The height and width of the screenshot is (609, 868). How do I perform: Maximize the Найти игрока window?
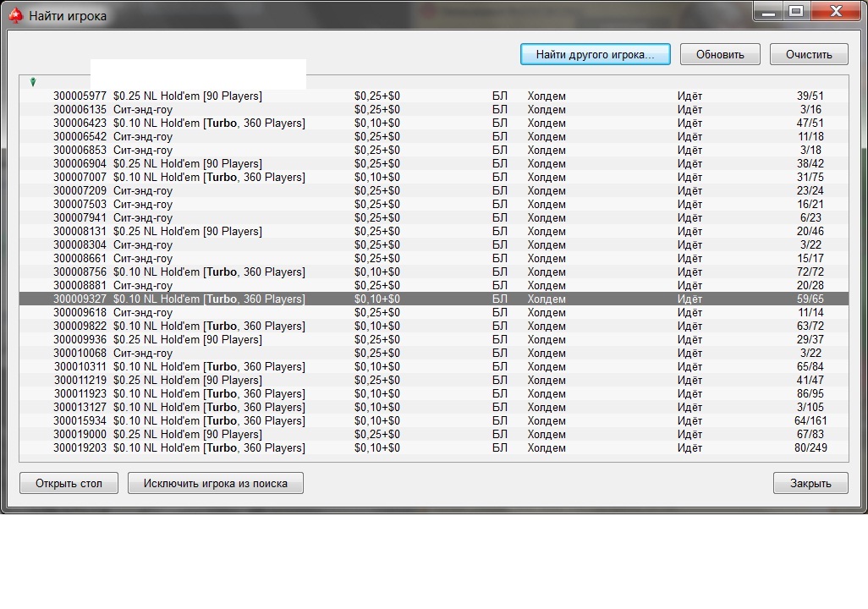click(x=794, y=11)
